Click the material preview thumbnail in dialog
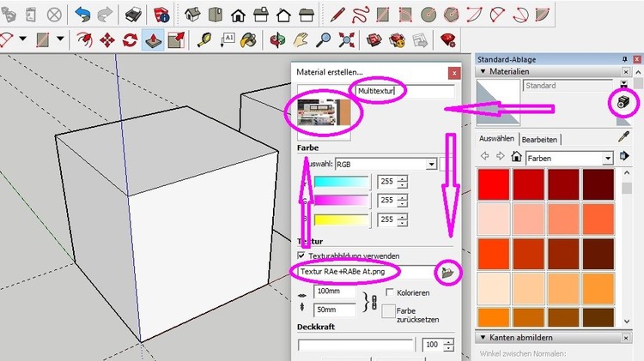 324,112
